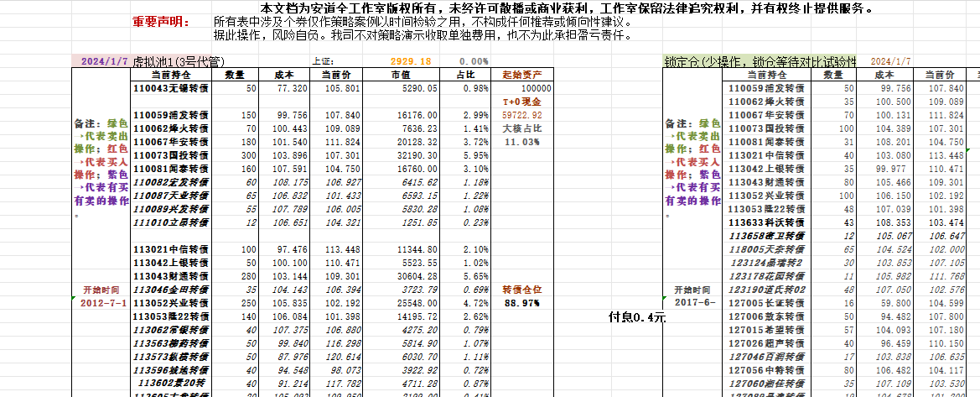The height and width of the screenshot is (397, 980).
Task: Select the 上证 index value 2929.18
Action: pyautogui.click(x=410, y=61)
